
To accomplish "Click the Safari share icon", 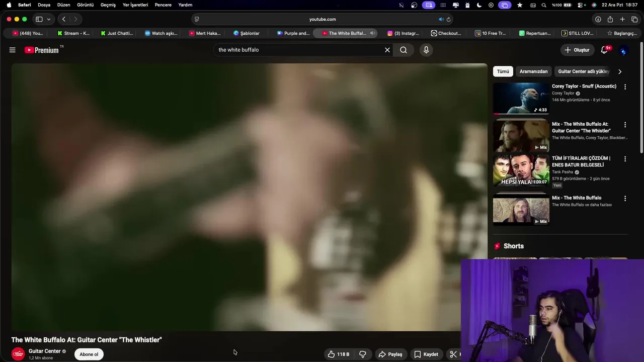I will [x=610, y=19].
